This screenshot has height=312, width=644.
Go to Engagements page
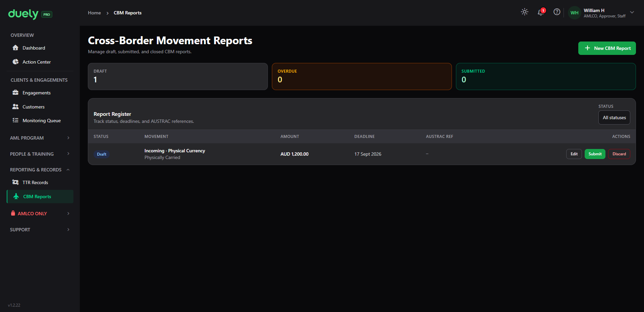(40, 93)
